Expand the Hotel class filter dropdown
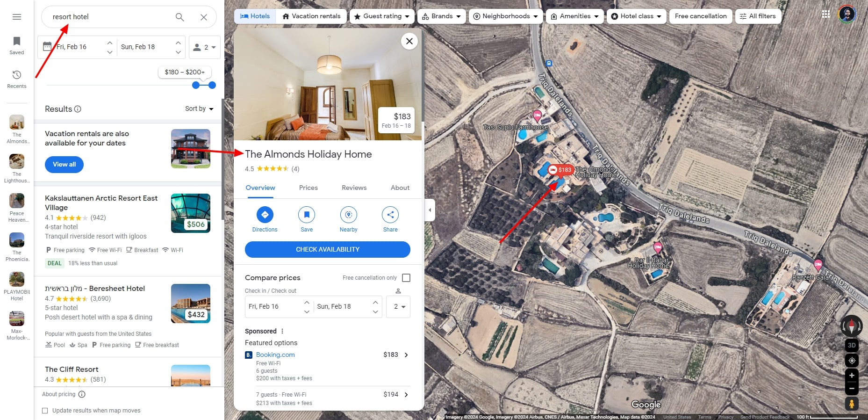The image size is (868, 420). click(x=636, y=16)
